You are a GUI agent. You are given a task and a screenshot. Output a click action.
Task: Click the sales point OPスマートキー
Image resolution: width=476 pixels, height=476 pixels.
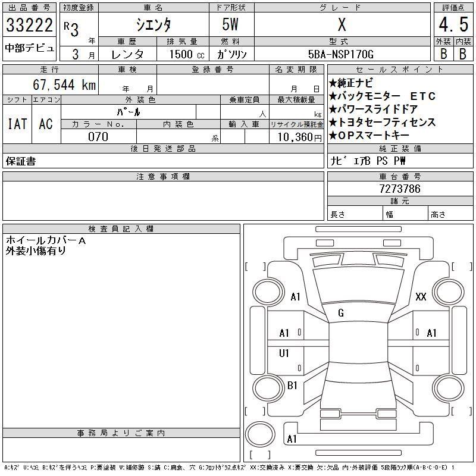point(369,135)
